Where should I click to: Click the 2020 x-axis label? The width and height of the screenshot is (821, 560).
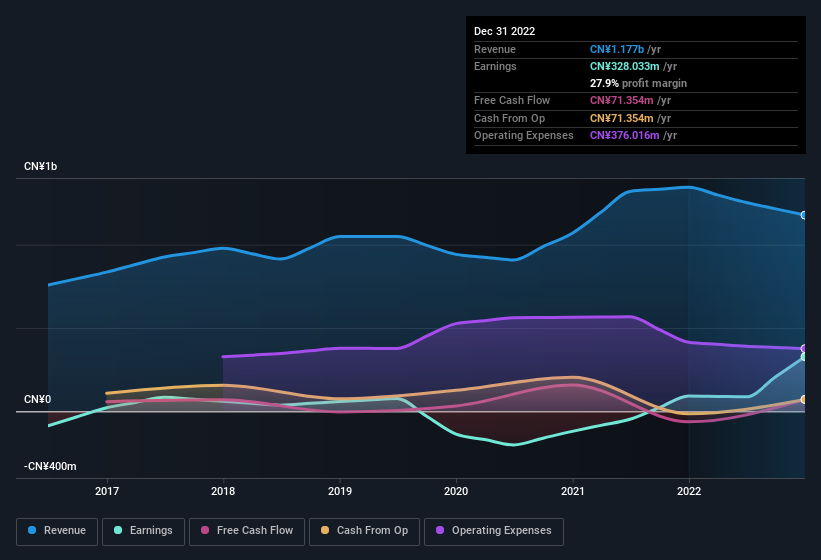[x=456, y=491]
